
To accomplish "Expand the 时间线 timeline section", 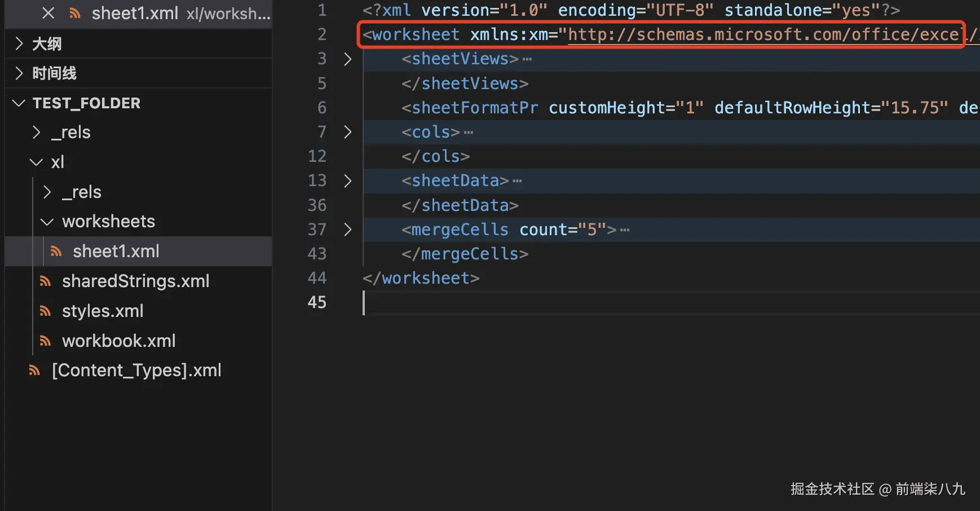I will click(x=20, y=73).
